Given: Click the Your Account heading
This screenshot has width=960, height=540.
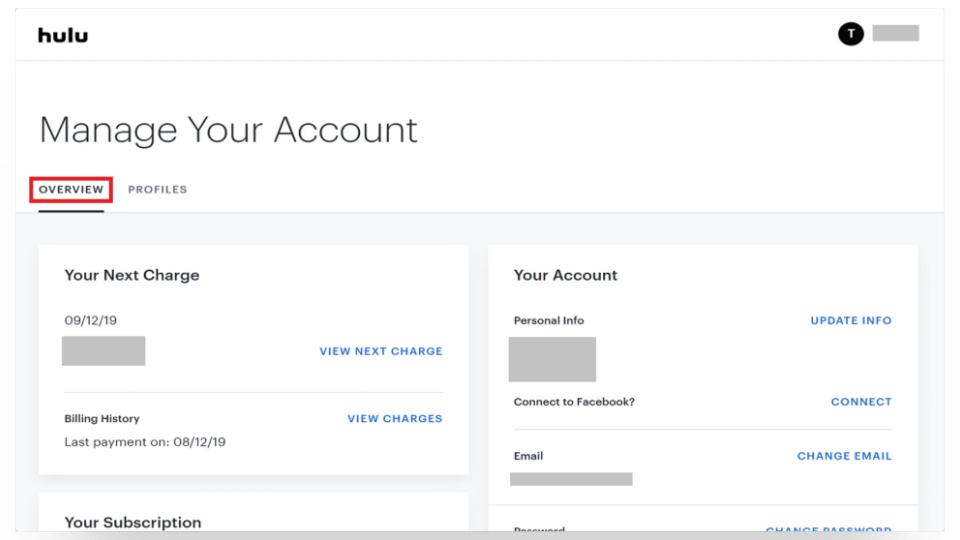Looking at the screenshot, I should click(566, 275).
